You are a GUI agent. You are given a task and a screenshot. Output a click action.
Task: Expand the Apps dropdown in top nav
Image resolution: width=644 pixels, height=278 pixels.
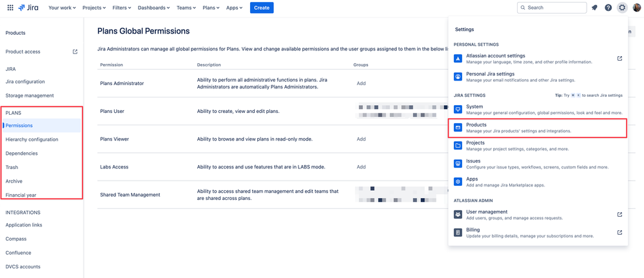234,7
